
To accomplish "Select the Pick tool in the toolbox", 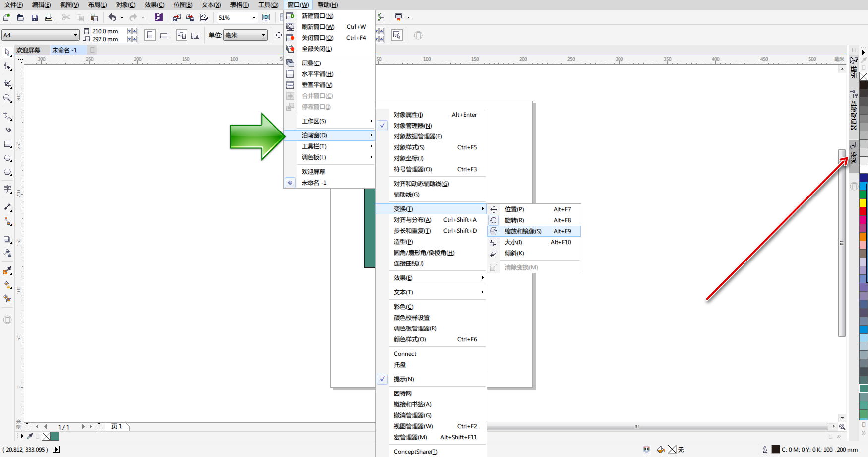I will (7, 52).
